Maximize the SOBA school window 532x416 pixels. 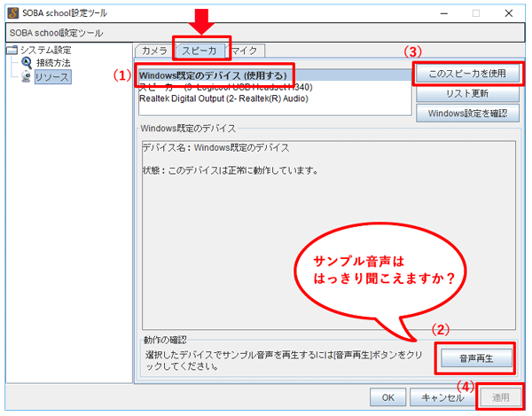476,13
